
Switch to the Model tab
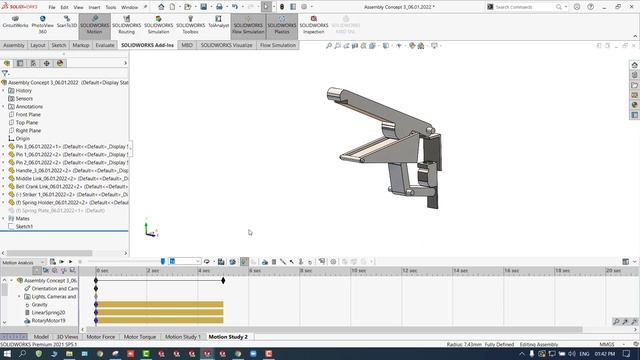[x=41, y=337]
